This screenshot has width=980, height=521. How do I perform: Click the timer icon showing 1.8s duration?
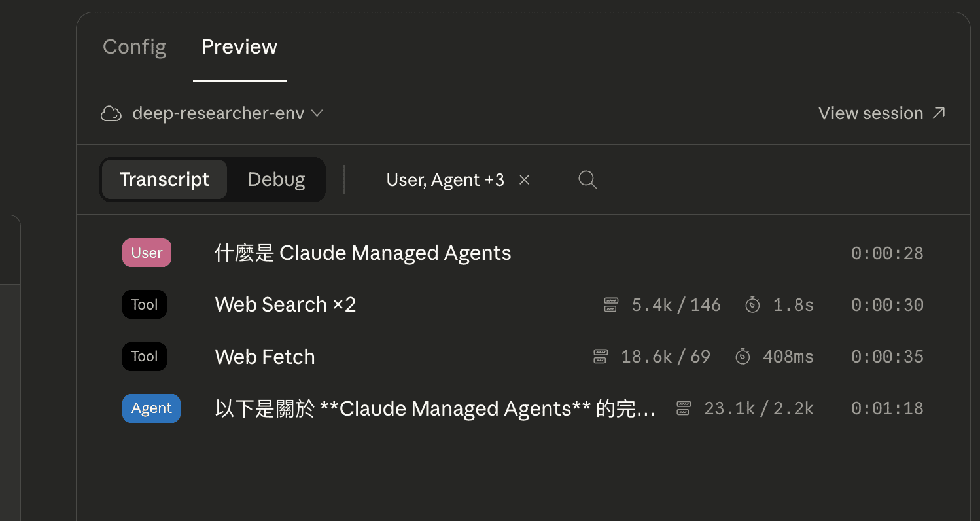pyautogui.click(x=752, y=304)
